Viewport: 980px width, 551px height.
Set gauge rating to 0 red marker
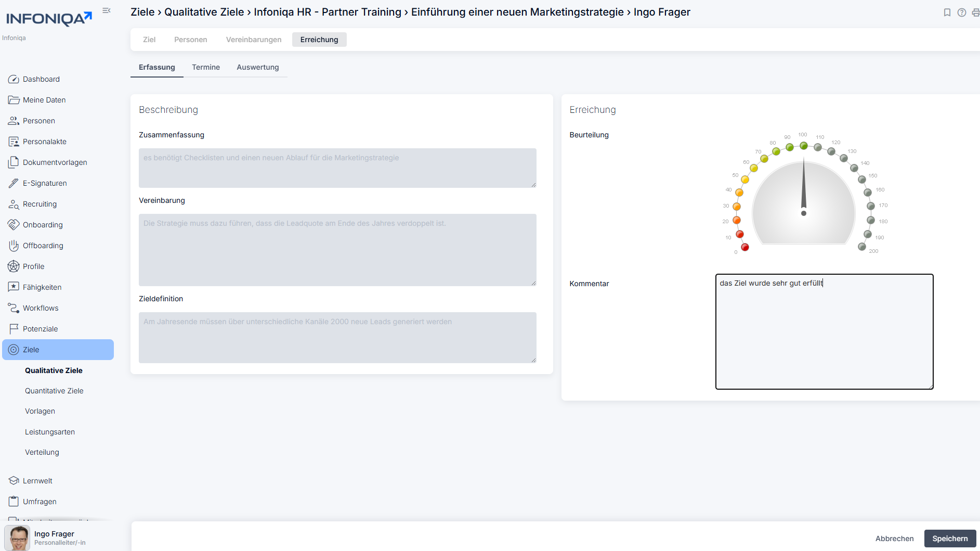pyautogui.click(x=745, y=247)
